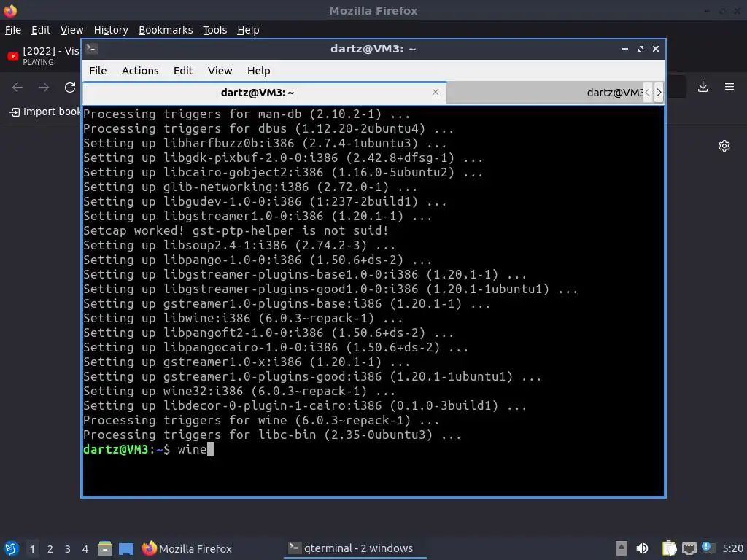Click update notifier tray icon

click(x=708, y=548)
